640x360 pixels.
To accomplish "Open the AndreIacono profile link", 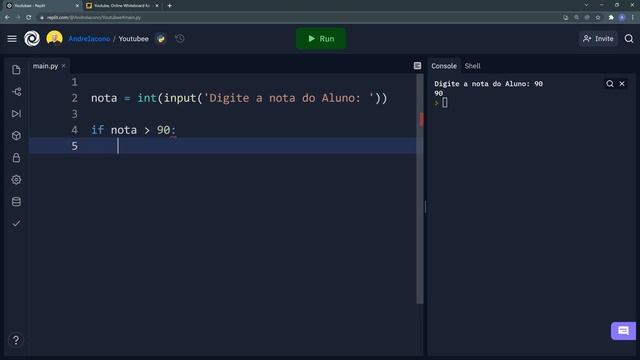I will tap(89, 39).
